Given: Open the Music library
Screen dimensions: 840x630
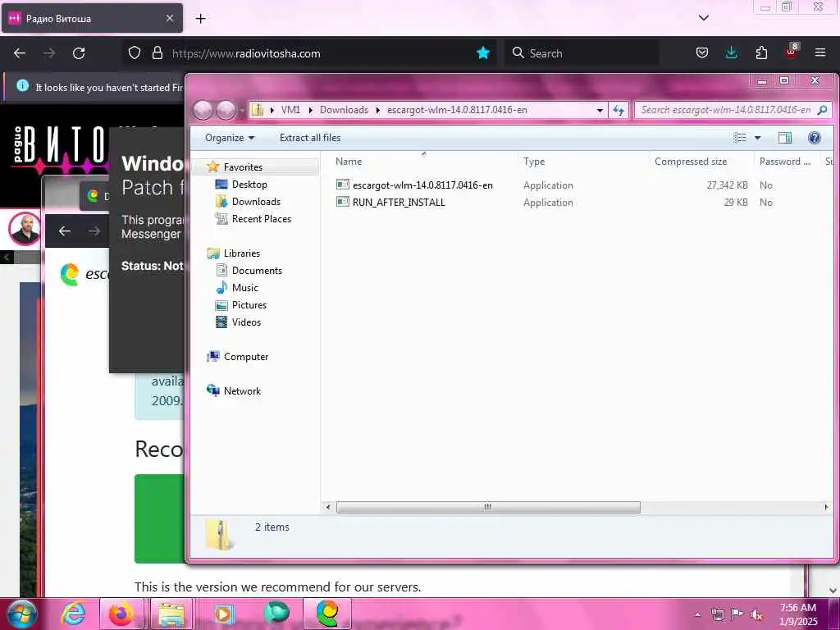Looking at the screenshot, I should pos(244,288).
